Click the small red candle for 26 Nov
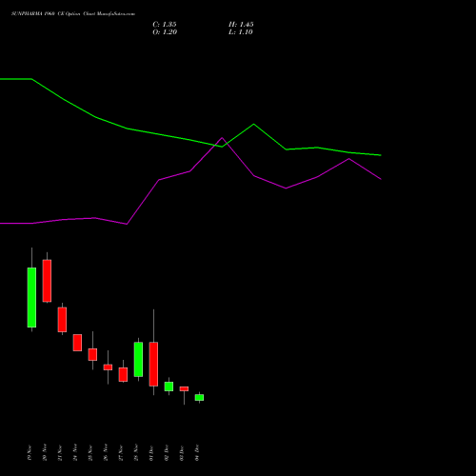 coord(108,367)
